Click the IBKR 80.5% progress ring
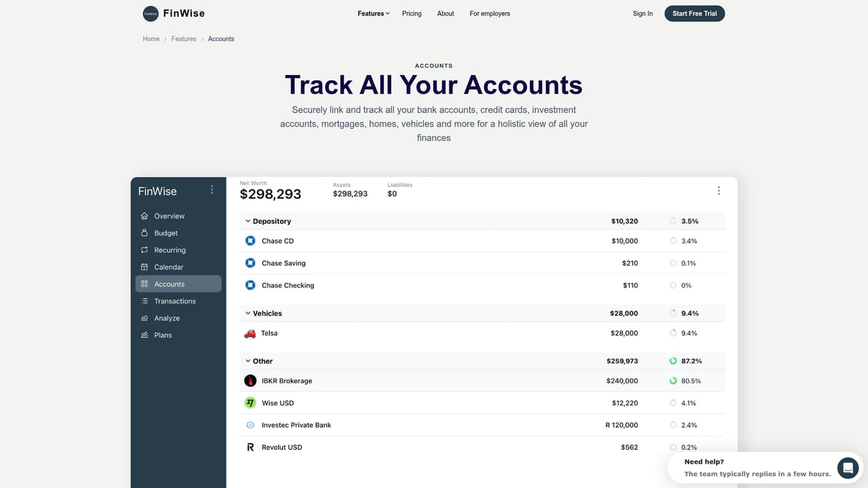Image resolution: width=868 pixels, height=488 pixels. pos(673,381)
